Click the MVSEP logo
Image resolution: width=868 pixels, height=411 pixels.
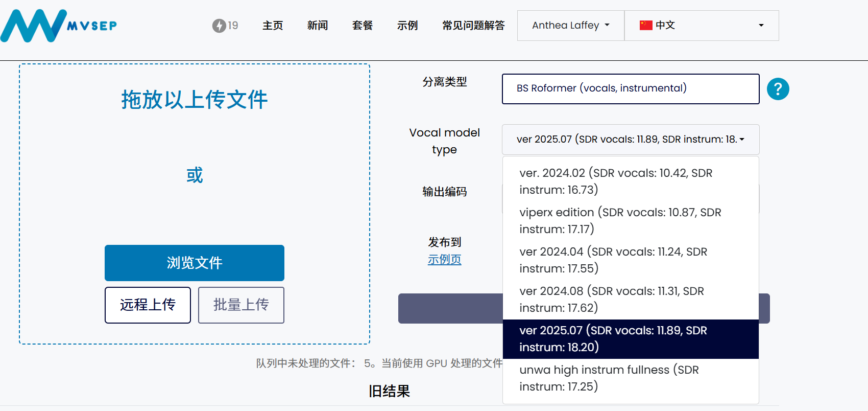coord(58,25)
